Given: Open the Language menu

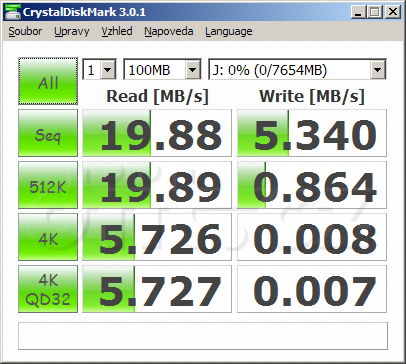Looking at the screenshot, I should (x=229, y=31).
